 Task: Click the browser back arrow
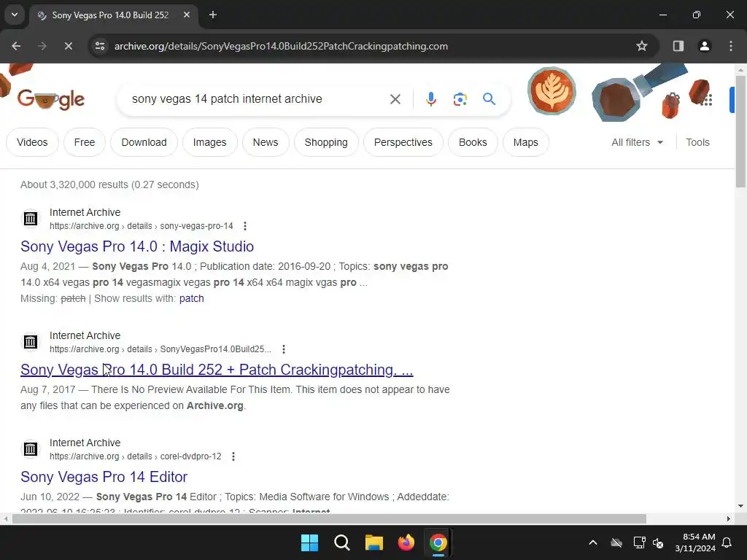pos(16,46)
